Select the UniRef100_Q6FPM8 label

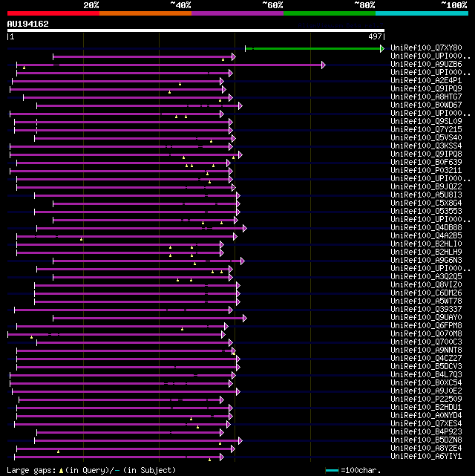(426, 326)
